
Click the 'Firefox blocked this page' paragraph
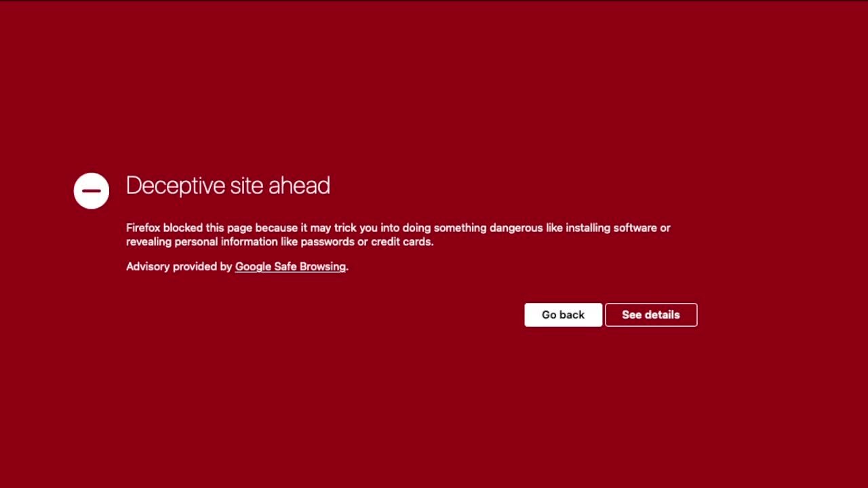pyautogui.click(x=398, y=235)
